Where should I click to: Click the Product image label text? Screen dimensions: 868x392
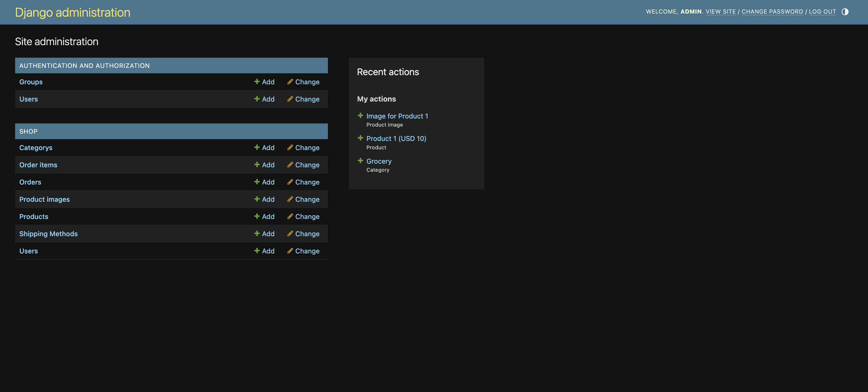[384, 125]
